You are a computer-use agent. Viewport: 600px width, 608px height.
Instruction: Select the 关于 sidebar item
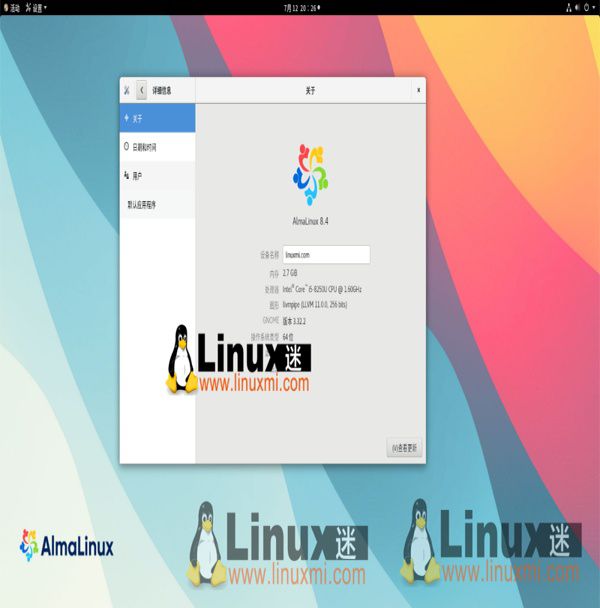(x=157, y=118)
